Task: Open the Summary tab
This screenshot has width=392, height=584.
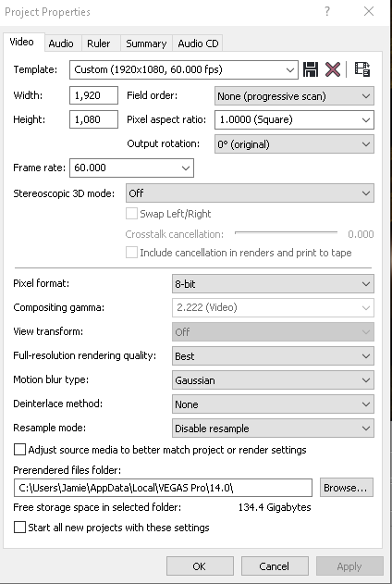Action: 146,43
